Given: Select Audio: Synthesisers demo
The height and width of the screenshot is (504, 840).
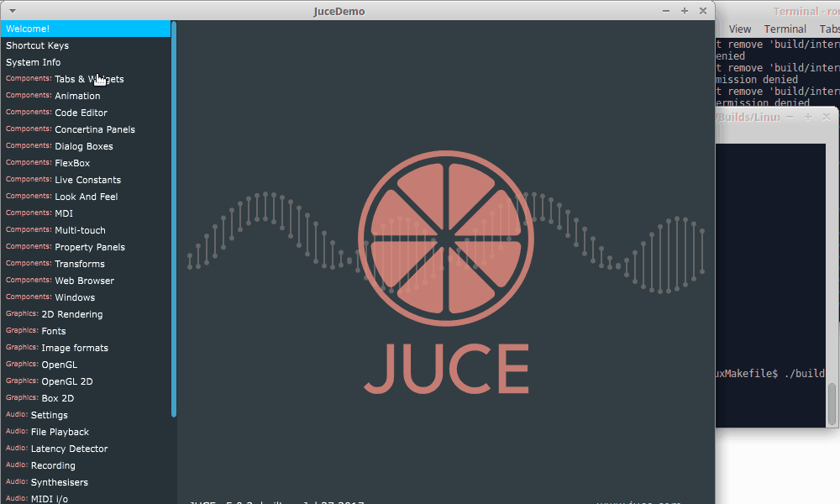Looking at the screenshot, I should pos(86,482).
